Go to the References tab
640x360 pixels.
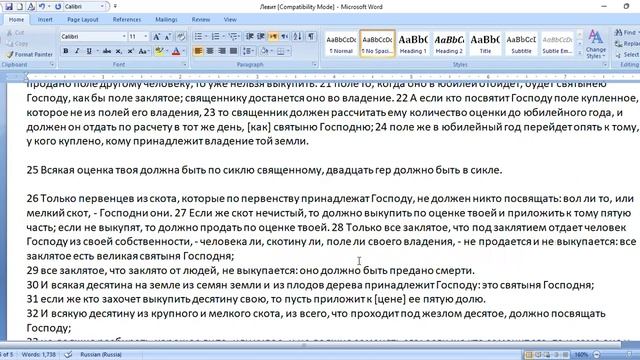coord(127,20)
